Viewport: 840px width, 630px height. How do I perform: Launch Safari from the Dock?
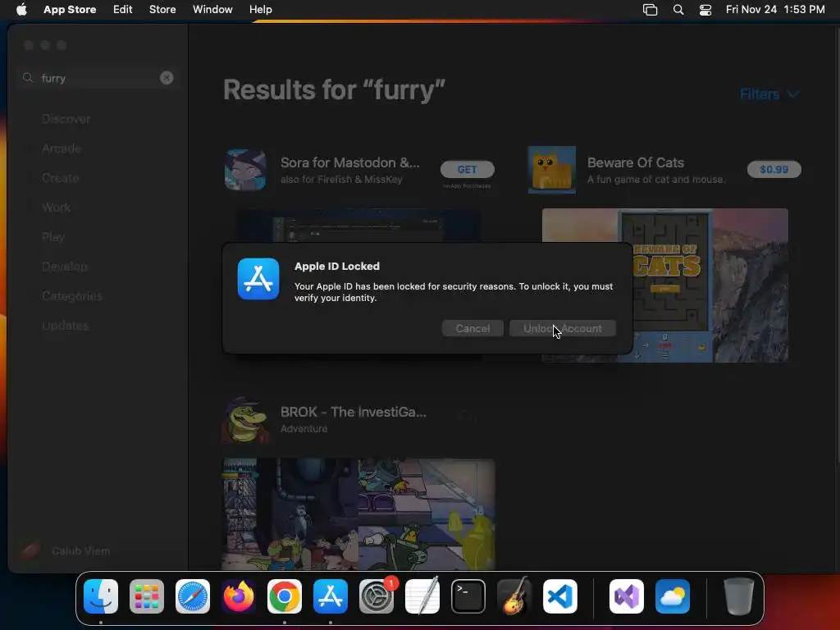coord(192,596)
